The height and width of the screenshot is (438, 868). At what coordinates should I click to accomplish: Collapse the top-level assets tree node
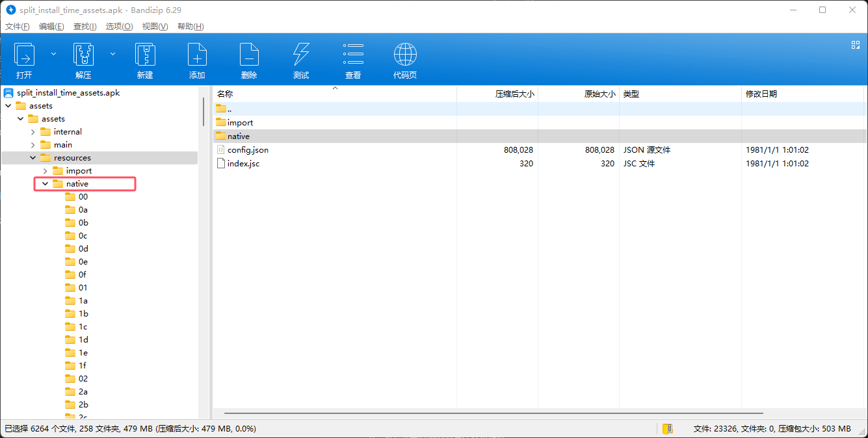click(8, 106)
